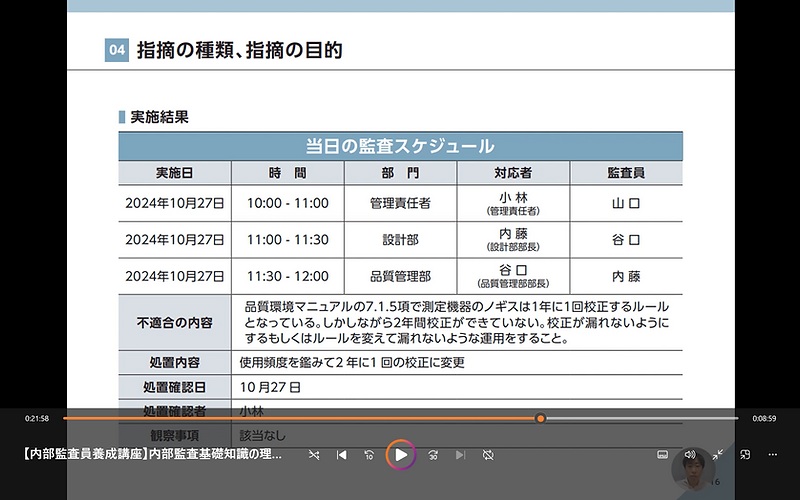The width and height of the screenshot is (800, 500).
Task: Open the more options ellipsis menu
Action: click(772, 455)
